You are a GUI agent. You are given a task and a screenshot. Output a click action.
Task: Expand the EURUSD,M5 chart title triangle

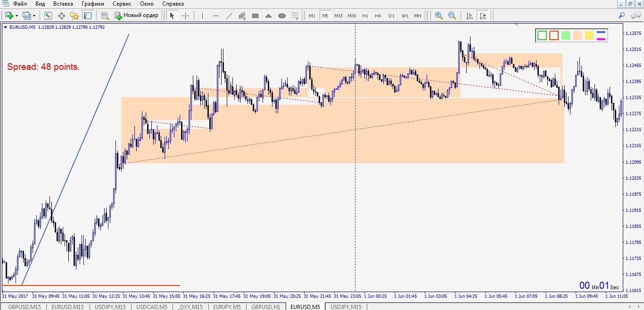point(5,27)
